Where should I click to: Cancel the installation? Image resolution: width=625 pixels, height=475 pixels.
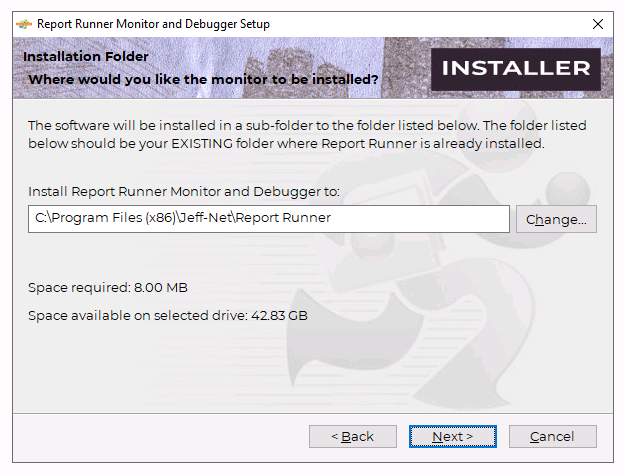(552, 436)
